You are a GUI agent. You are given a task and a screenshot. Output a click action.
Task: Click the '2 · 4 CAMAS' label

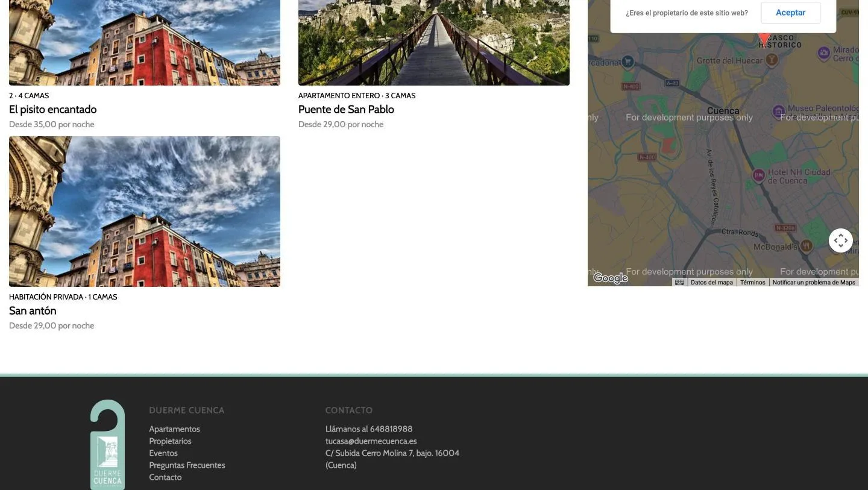[x=29, y=96]
